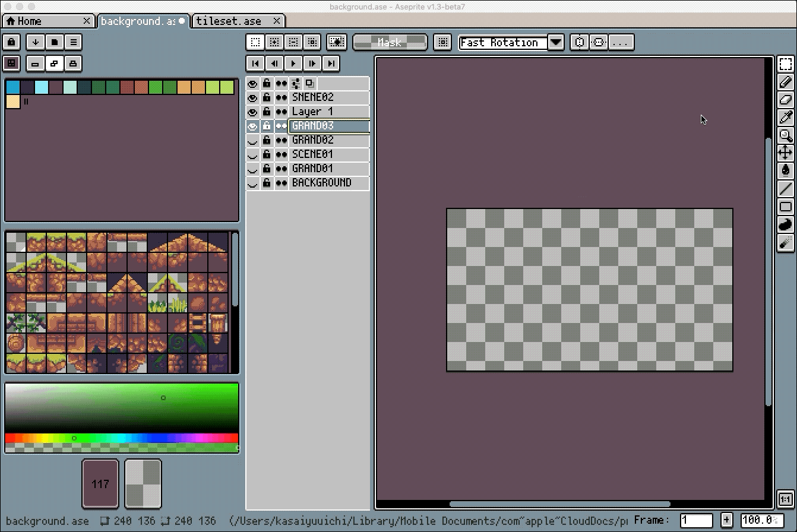
Task: Click the palette lock icon
Action: click(11, 42)
